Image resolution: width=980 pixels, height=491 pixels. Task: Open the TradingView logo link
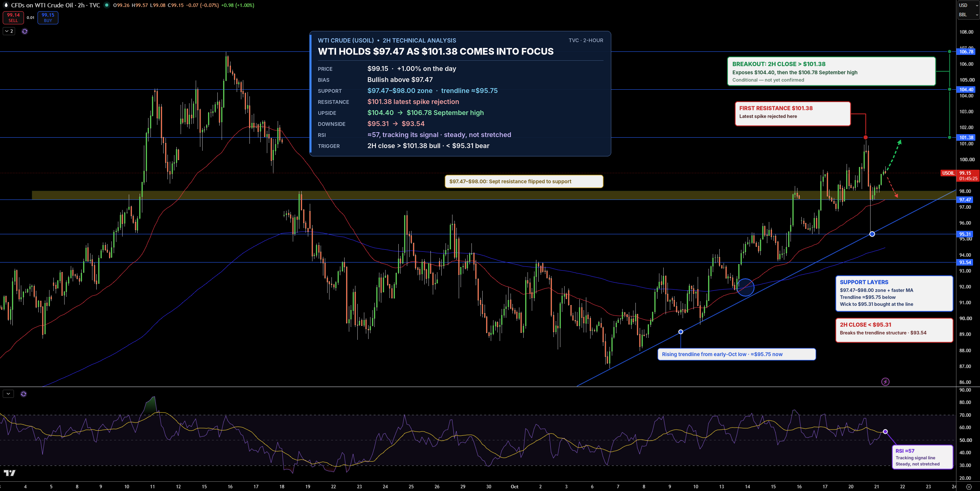click(10, 473)
